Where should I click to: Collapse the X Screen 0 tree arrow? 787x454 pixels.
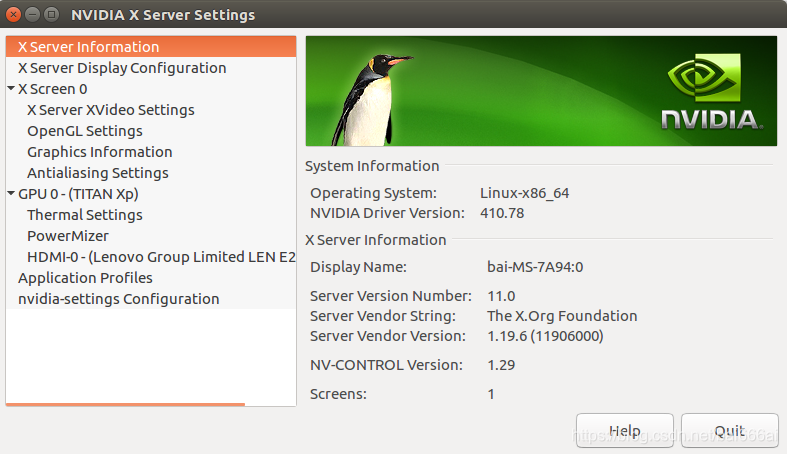tap(11, 88)
